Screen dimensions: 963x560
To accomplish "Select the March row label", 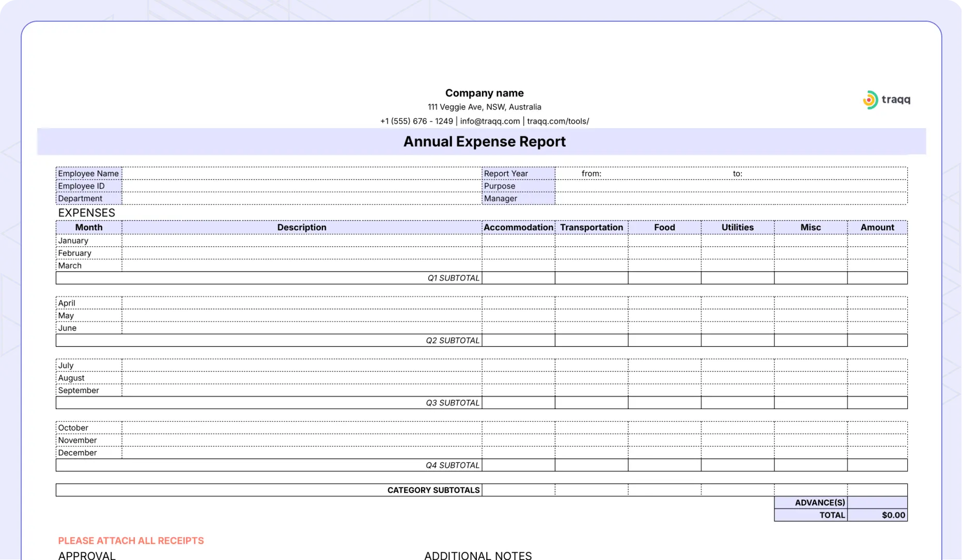I will pyautogui.click(x=70, y=266).
